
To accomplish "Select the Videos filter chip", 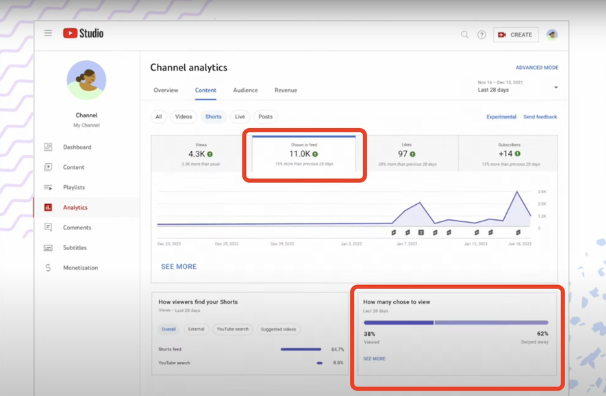I will point(183,117).
